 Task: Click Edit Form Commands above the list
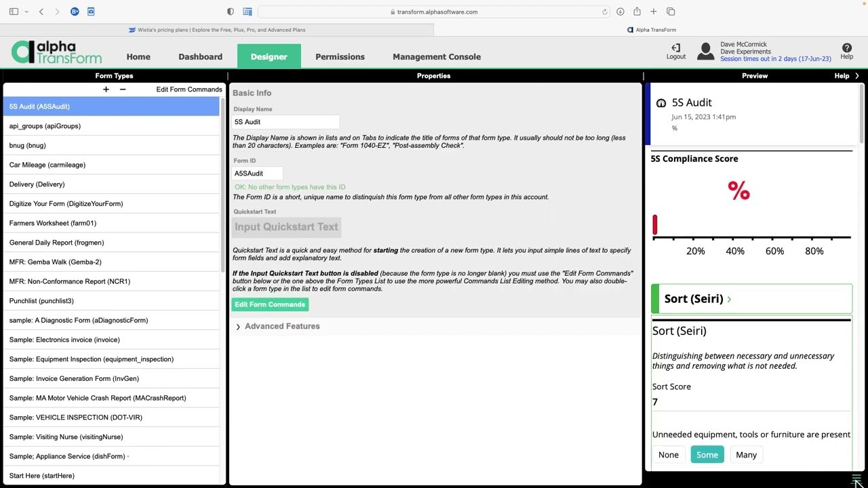189,89
